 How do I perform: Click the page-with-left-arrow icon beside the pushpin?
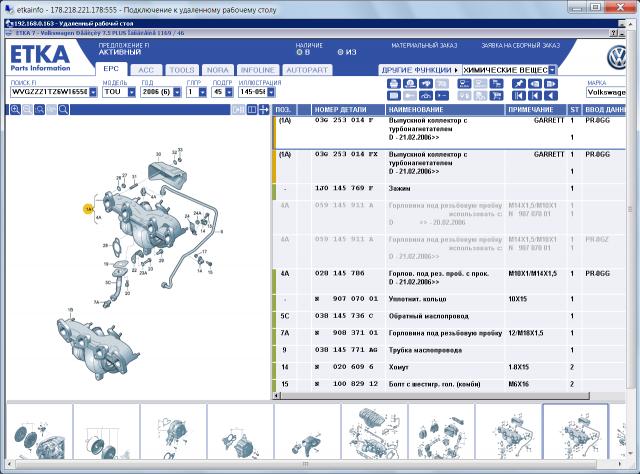click(535, 84)
